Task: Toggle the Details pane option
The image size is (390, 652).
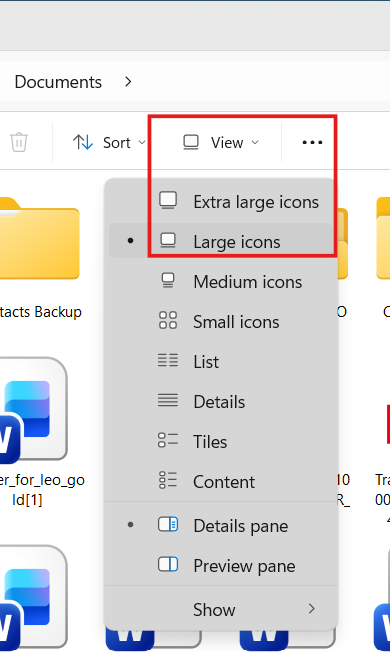Action: tap(221, 526)
